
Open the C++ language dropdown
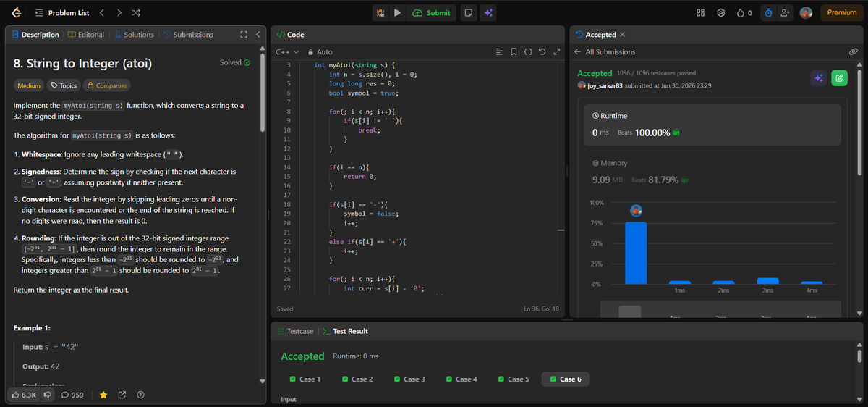(x=287, y=52)
